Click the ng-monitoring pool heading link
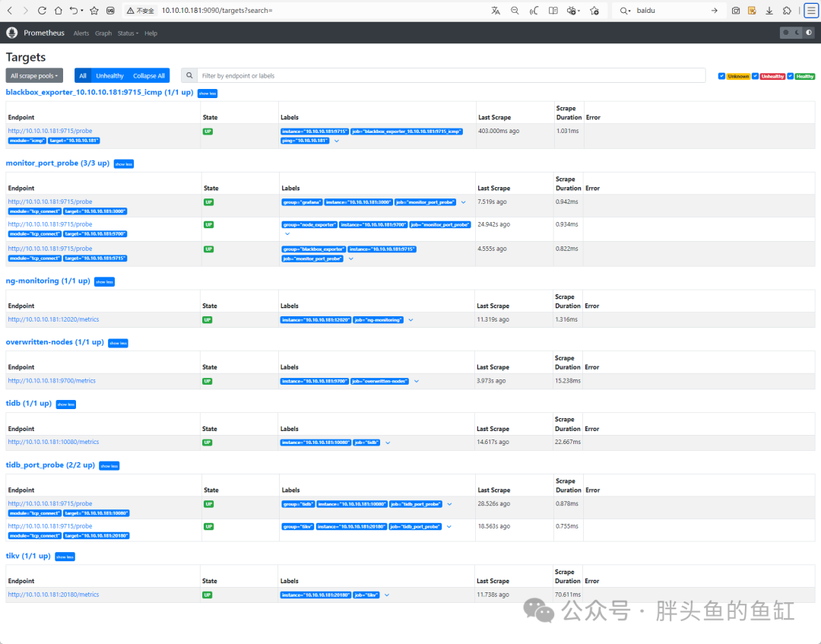 pyautogui.click(x=48, y=281)
